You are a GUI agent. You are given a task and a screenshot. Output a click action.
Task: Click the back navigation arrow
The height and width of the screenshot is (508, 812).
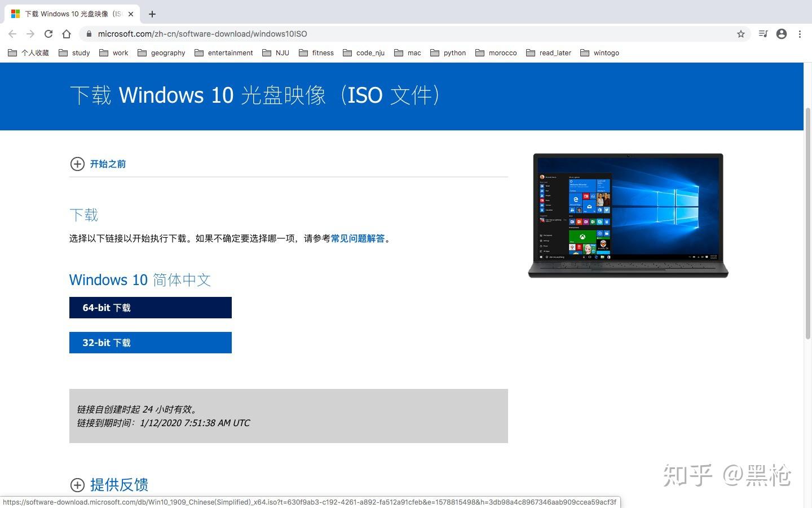point(12,34)
